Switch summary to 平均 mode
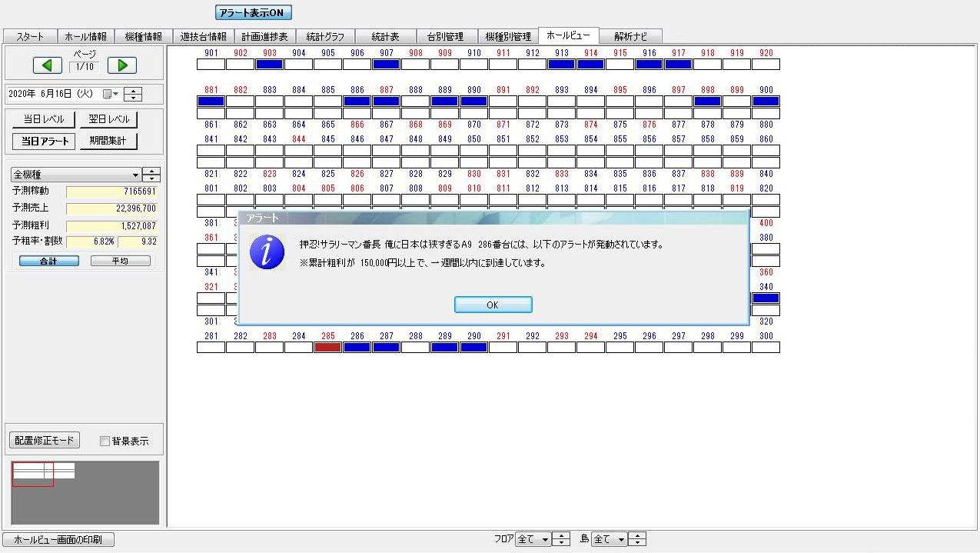Screen dimensions: 980x553 [120, 261]
